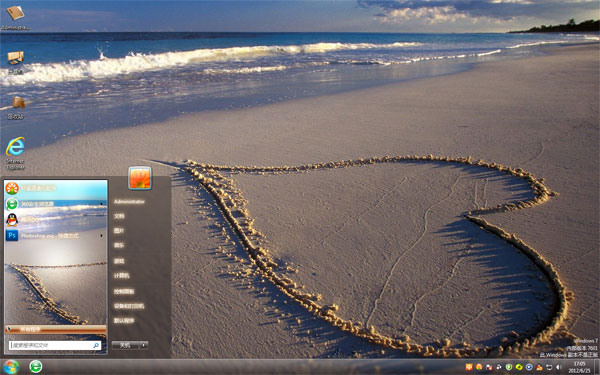Open Pictures (图片) in Start menu
The width and height of the screenshot is (600, 375).
(119, 230)
